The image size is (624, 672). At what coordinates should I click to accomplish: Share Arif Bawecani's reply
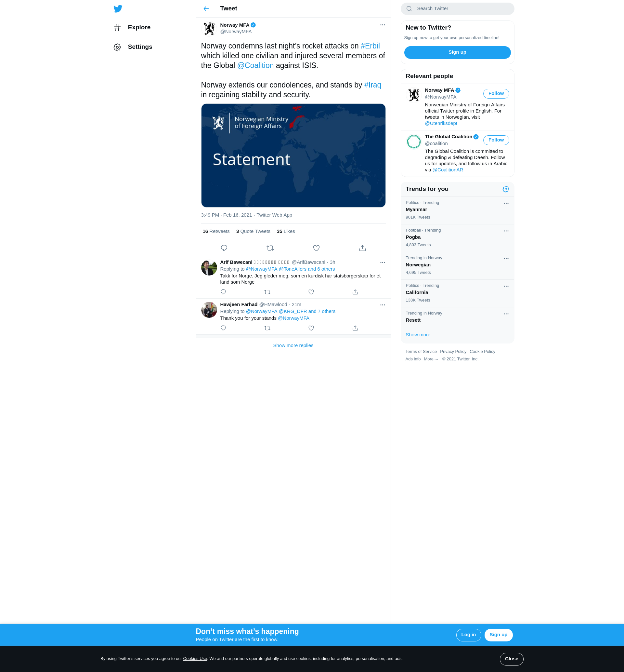point(355,292)
